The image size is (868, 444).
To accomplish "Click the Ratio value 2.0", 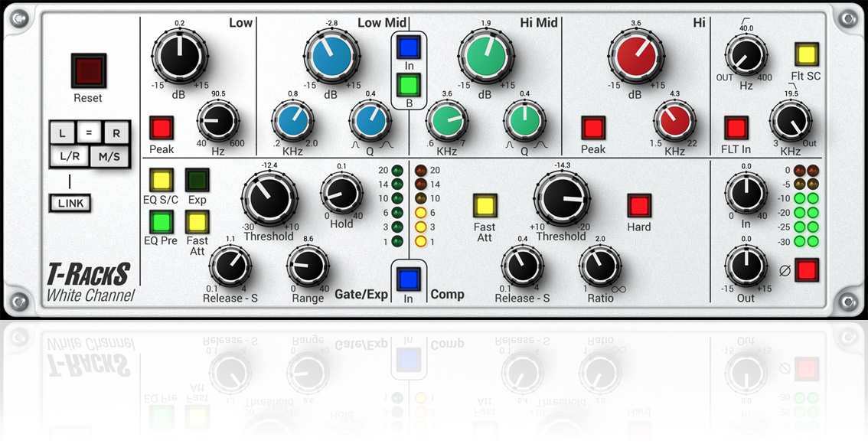I will (600, 239).
